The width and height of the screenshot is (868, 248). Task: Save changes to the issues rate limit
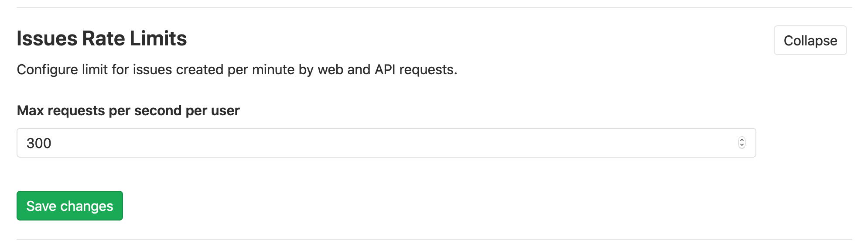point(70,206)
